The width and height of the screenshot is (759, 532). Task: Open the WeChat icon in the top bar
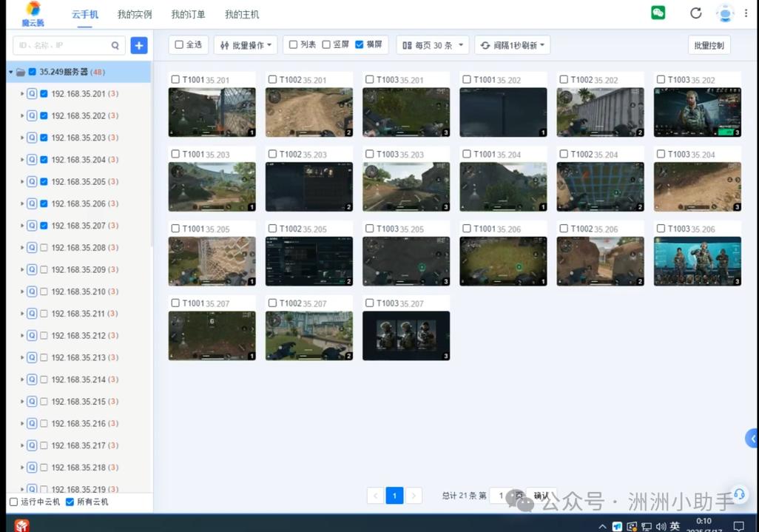[658, 13]
